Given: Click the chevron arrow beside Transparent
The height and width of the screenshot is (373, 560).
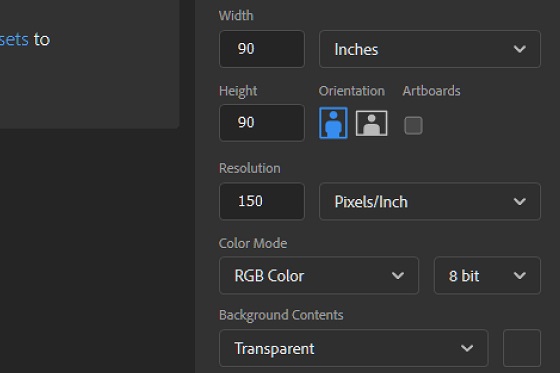Looking at the screenshot, I should [x=467, y=348].
